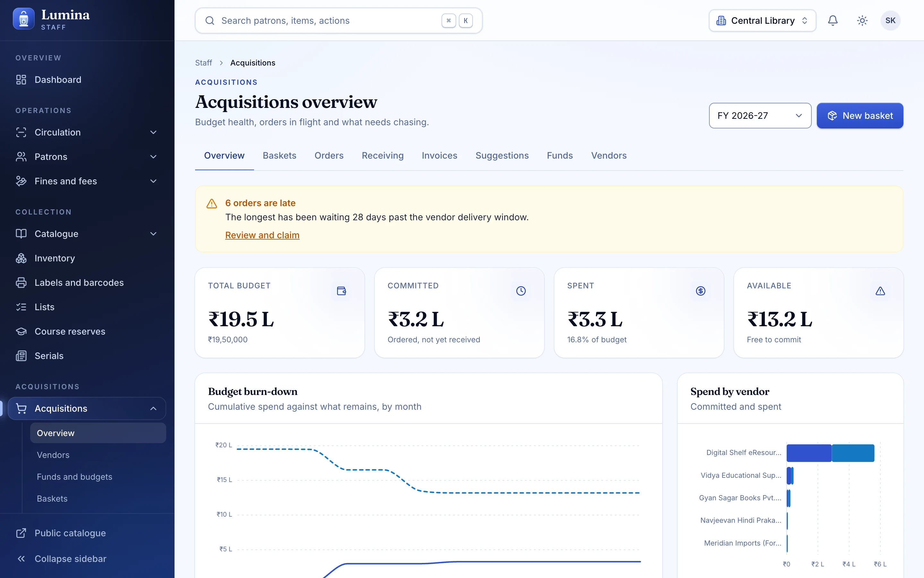Open the Vendors tab

point(609,156)
